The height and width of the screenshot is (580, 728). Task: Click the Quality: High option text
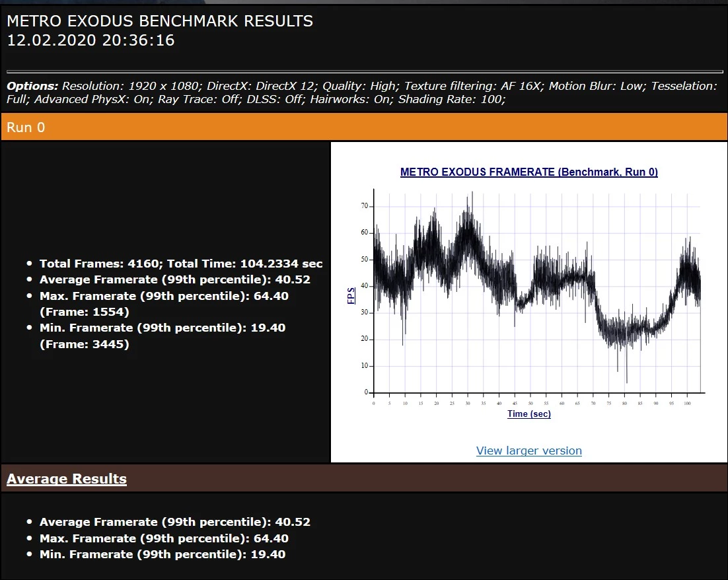point(360,86)
